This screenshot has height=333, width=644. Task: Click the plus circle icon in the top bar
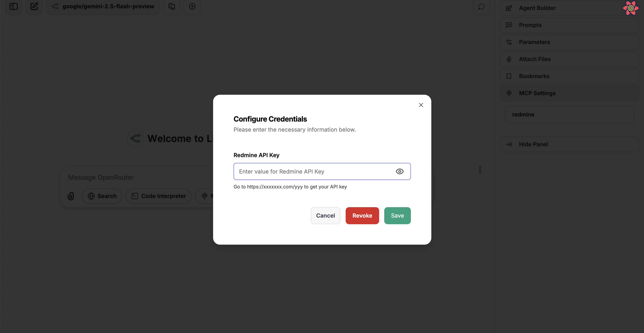point(192,7)
